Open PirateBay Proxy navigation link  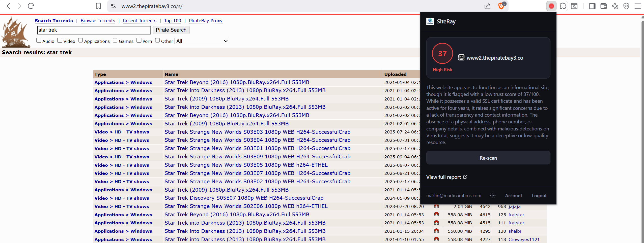pyautogui.click(x=206, y=21)
